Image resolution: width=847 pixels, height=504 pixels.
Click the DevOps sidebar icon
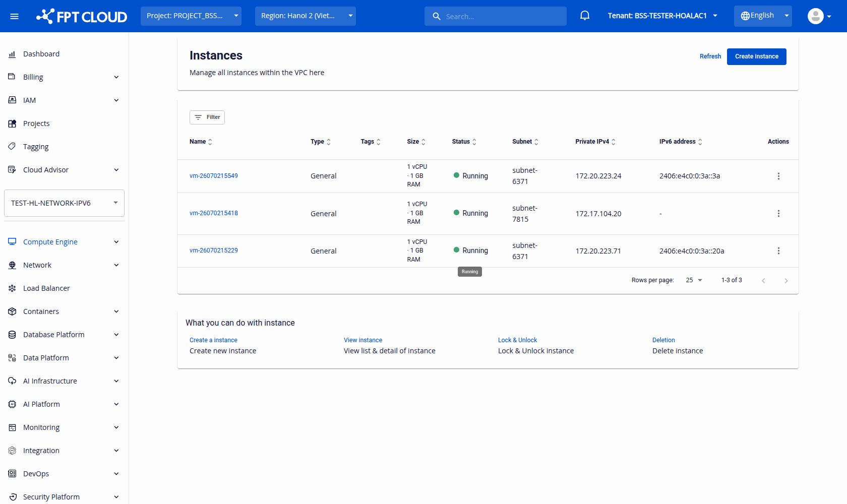point(12,474)
